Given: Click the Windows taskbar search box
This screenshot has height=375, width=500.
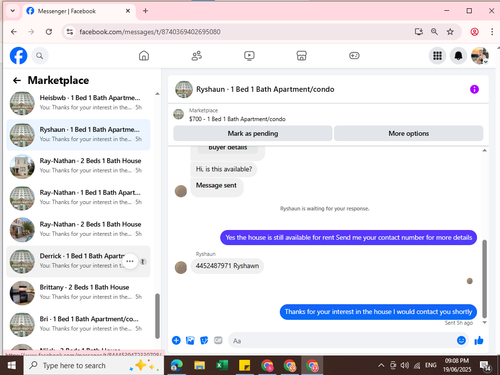Looking at the screenshot, I should pyautogui.click(x=94, y=366).
